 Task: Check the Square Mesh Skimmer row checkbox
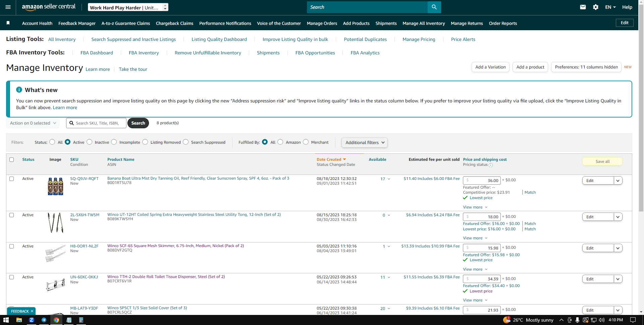[x=12, y=246]
